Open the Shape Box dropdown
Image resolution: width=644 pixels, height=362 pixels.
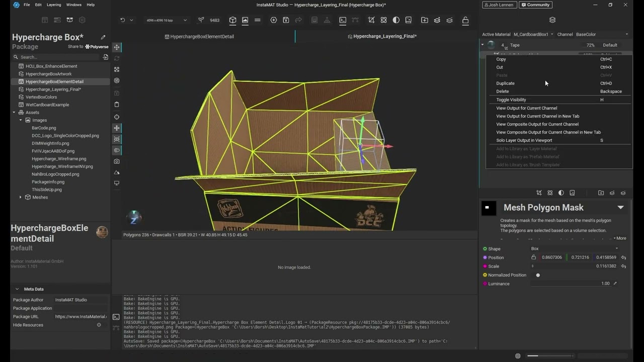(575, 249)
